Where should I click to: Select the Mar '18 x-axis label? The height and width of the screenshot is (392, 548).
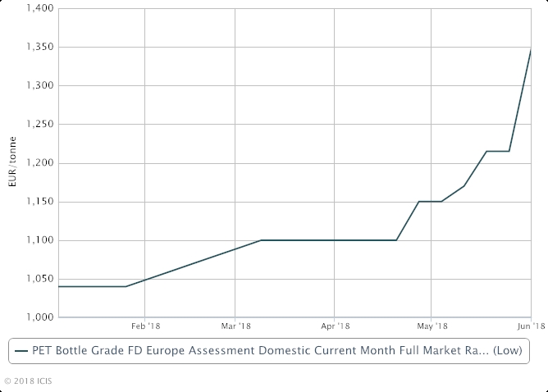click(235, 326)
